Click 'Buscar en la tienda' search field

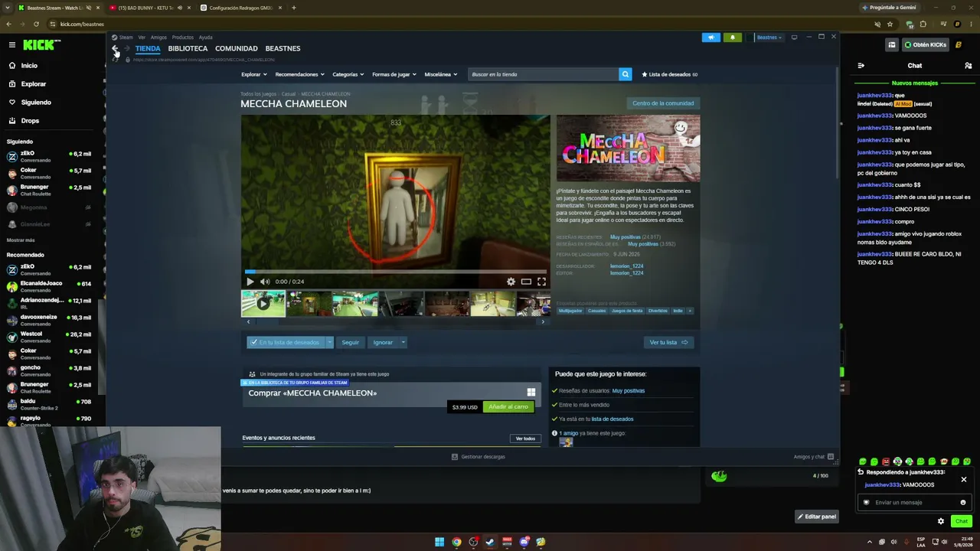coord(543,74)
